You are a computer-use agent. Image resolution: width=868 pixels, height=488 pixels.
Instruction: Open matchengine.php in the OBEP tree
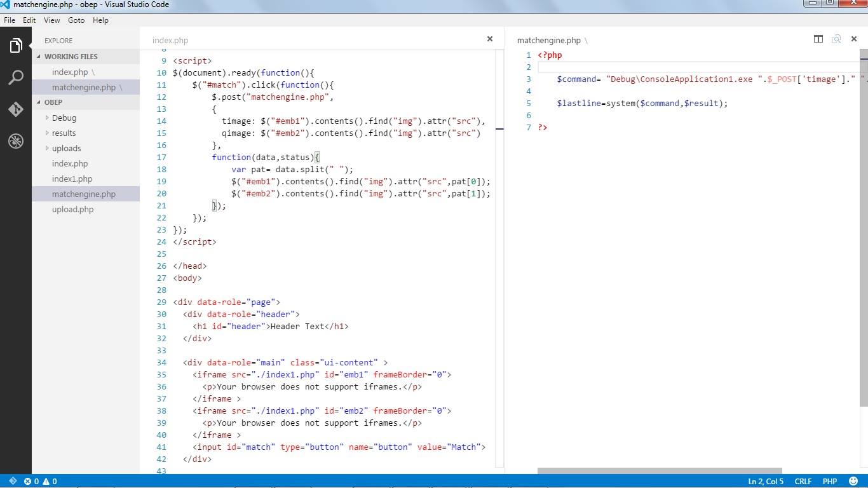coord(86,194)
